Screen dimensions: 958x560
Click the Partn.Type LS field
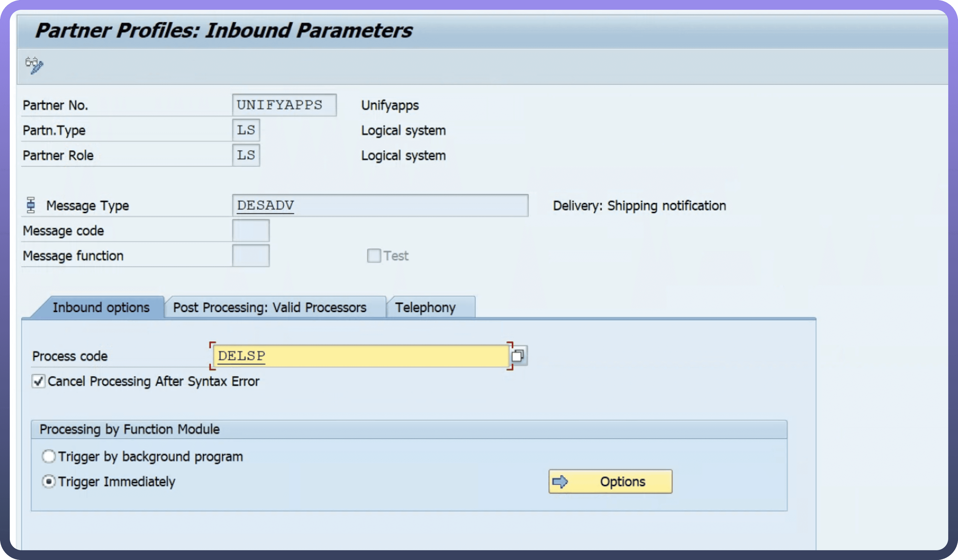(x=246, y=130)
